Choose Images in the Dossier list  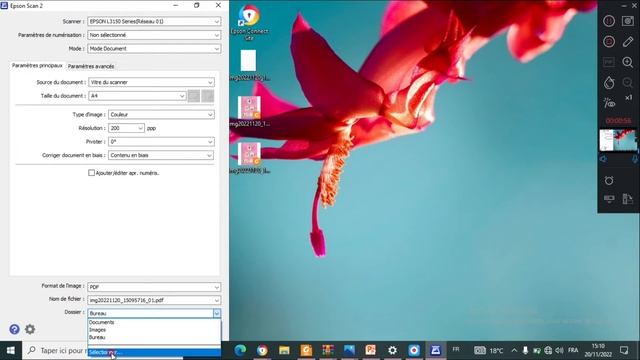[x=154, y=330]
